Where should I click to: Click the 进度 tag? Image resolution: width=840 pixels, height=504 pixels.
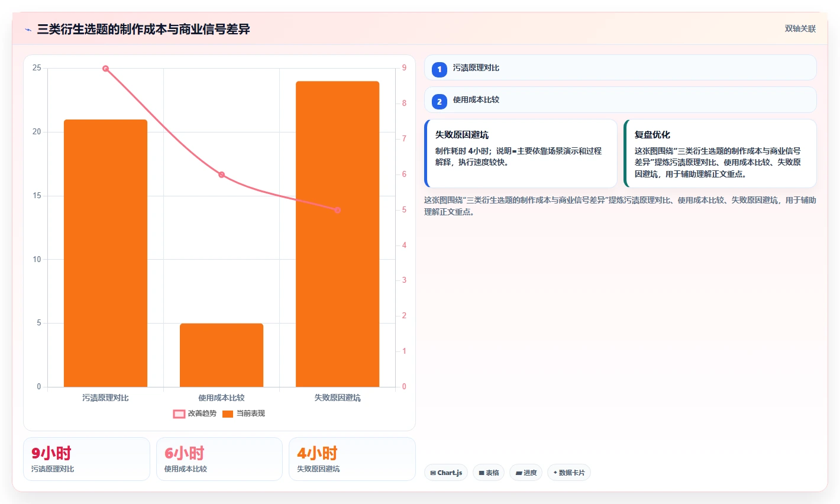tap(526, 473)
